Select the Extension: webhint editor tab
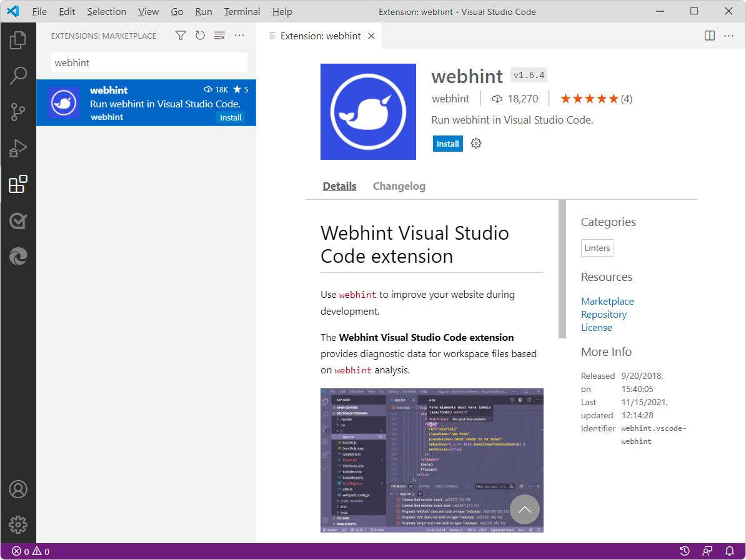Viewport: 746px width, 560px height. (319, 36)
